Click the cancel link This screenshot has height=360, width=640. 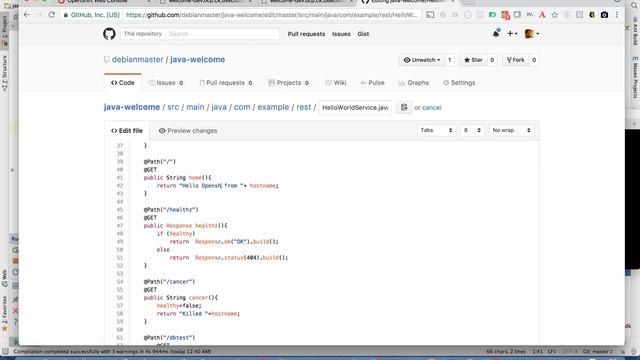[432, 108]
